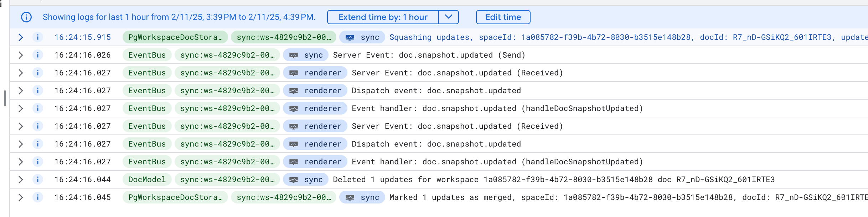Click severity icon on 16:24:16.026 log entry
This screenshot has width=868, height=217.
[38, 55]
